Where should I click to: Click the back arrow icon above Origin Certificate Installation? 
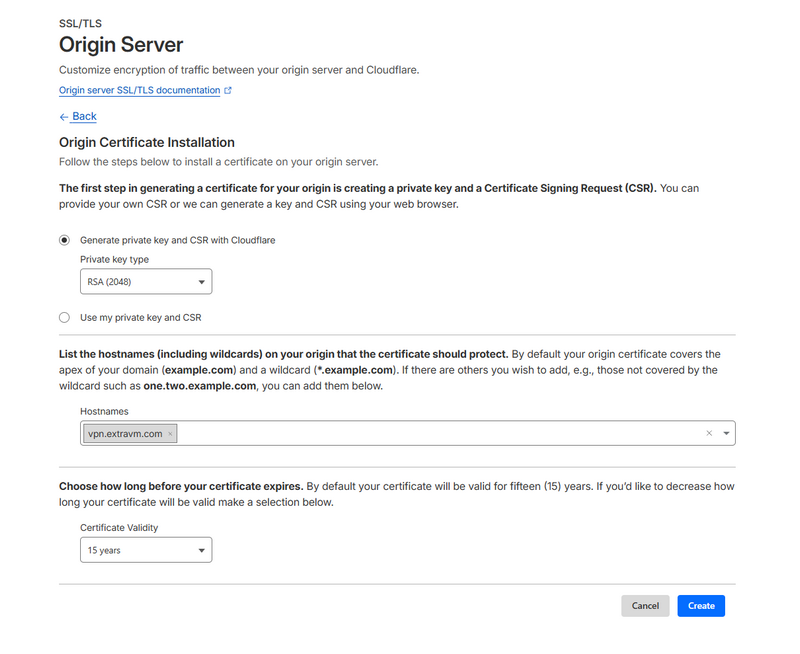(x=63, y=116)
